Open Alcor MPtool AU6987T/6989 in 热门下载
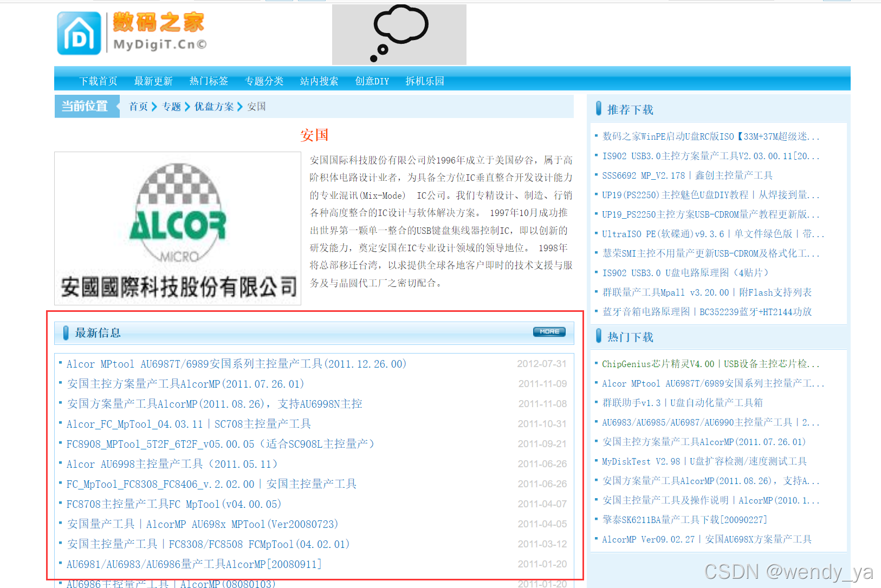The width and height of the screenshot is (881, 588). (713, 383)
